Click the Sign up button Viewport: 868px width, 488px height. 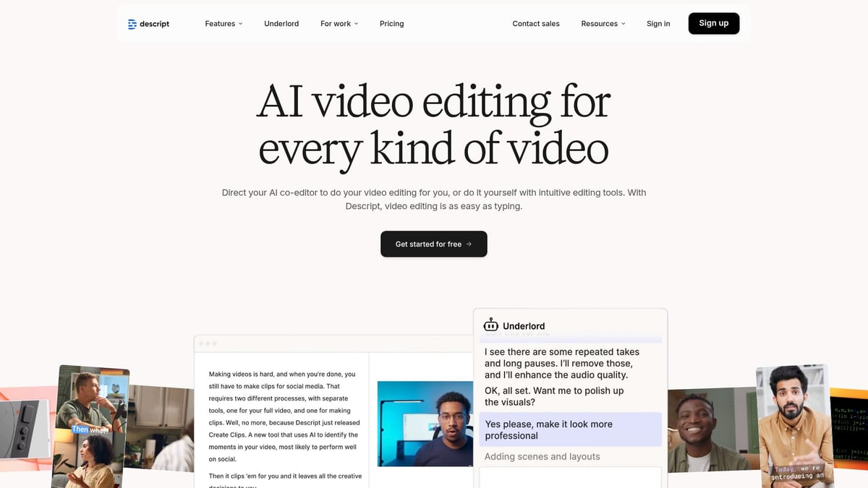pos(713,23)
